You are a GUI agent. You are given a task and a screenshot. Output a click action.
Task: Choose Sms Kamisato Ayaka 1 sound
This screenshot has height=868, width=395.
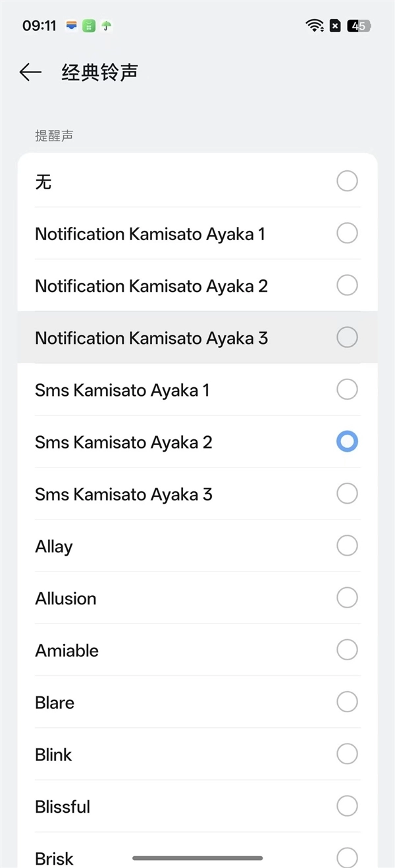[122, 390]
